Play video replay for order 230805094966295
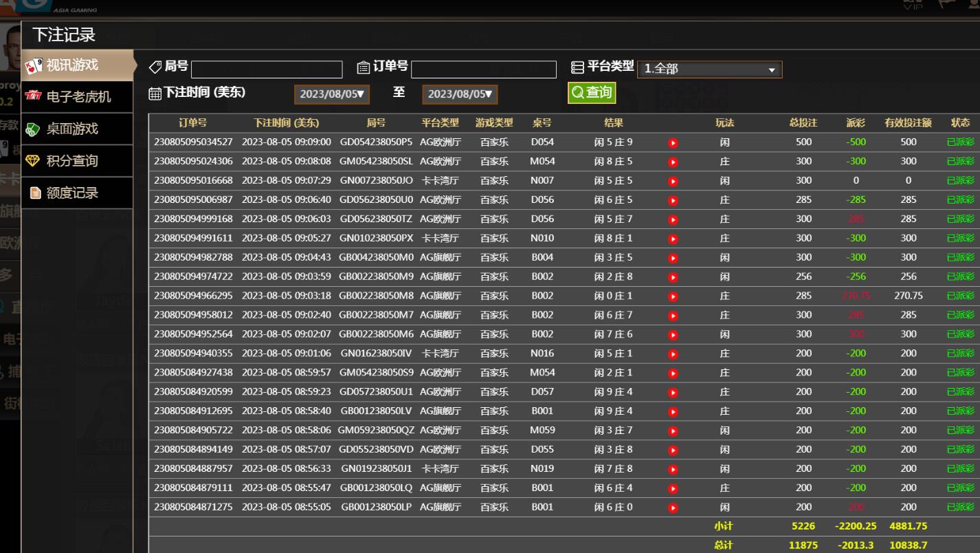This screenshot has height=553, width=980. click(x=673, y=296)
